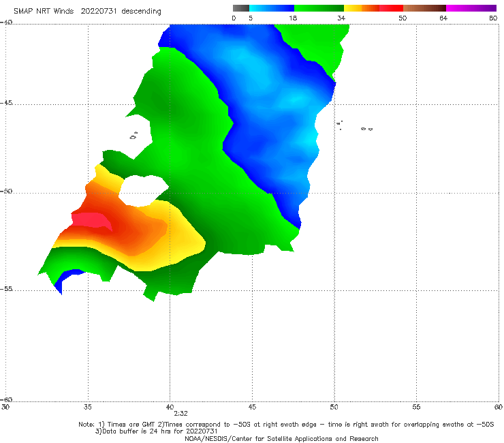This screenshot has height=443, width=504.
Task: Click the "-50" latitude axis label
Action: click(x=6, y=191)
